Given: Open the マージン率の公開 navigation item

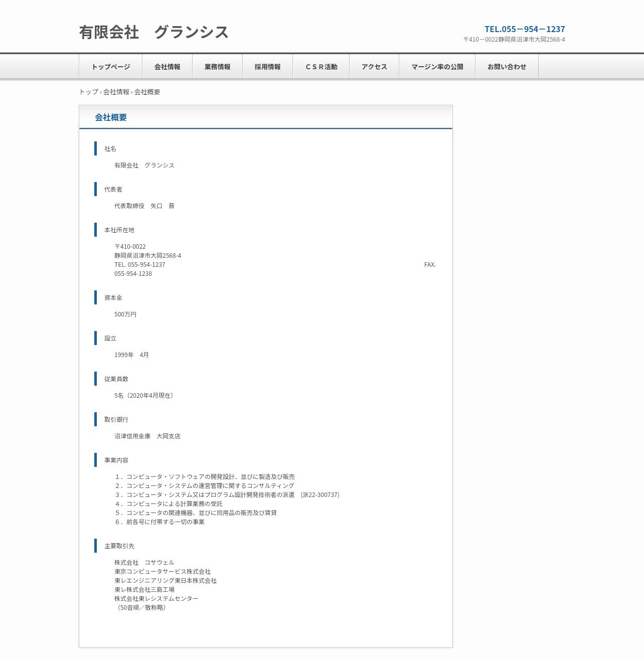Looking at the screenshot, I should [x=437, y=67].
